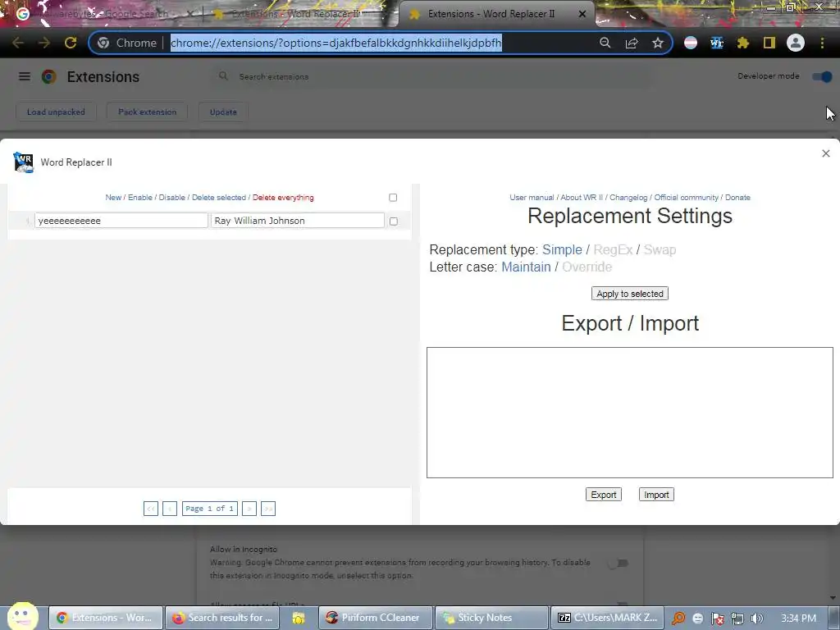Go back with the browser back arrow
Screen dimensions: 840x630
tap(18, 43)
